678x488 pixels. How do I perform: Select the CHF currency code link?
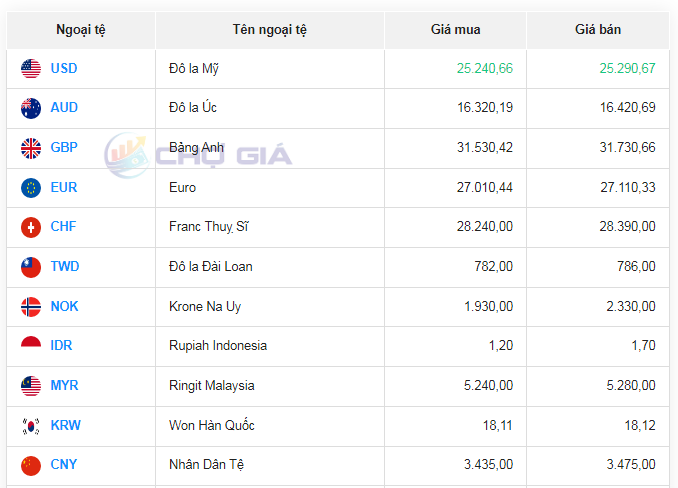pyautogui.click(x=64, y=227)
